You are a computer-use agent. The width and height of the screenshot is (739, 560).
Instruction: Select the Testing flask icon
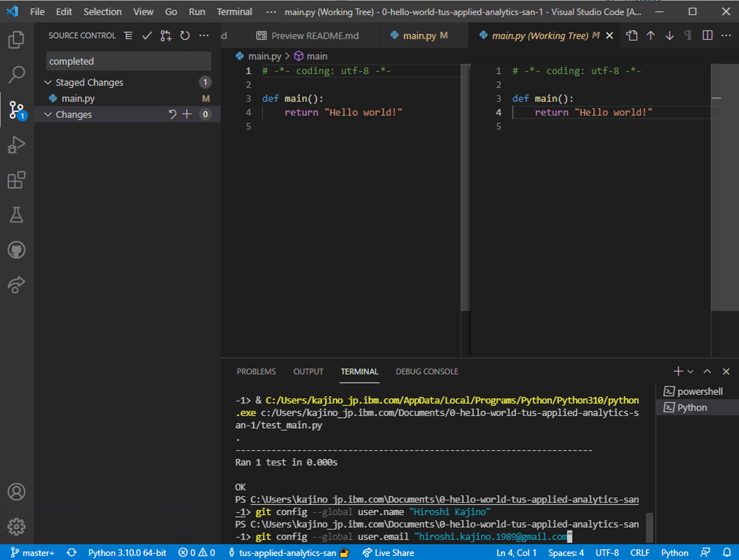[16, 215]
